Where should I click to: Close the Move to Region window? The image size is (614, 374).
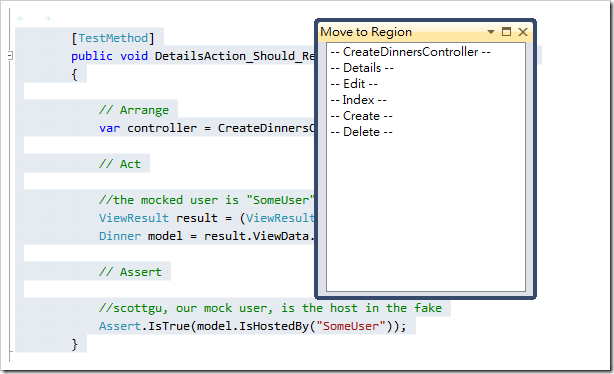[x=523, y=32]
